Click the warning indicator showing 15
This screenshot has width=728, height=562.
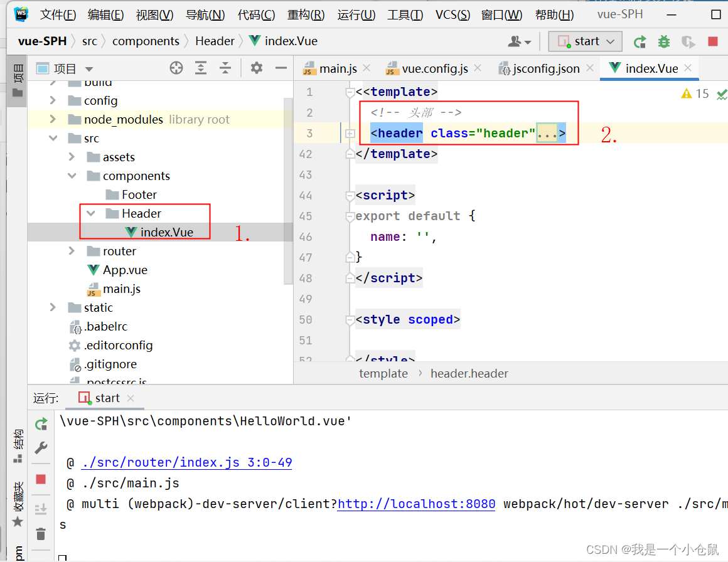tap(695, 93)
